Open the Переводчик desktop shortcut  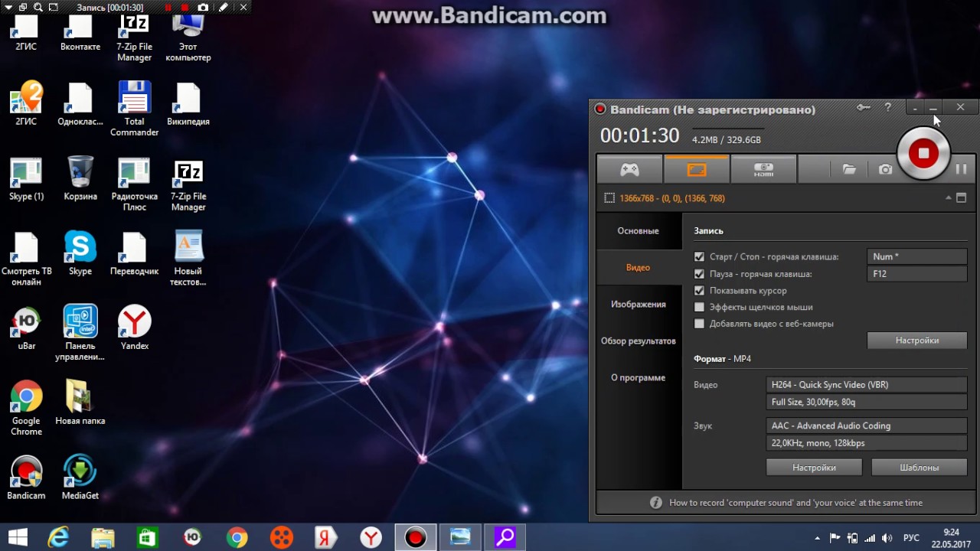click(x=134, y=253)
